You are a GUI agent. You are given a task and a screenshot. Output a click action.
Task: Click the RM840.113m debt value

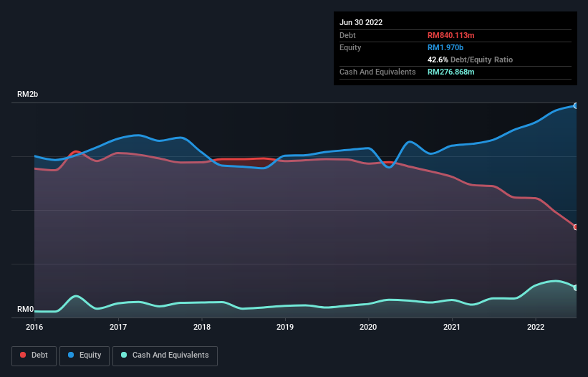[450, 35]
